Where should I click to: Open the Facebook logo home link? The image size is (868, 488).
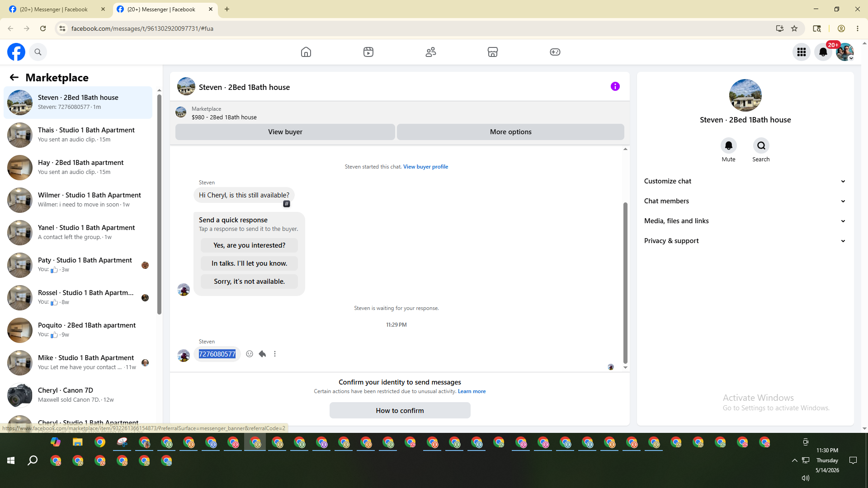click(16, 52)
